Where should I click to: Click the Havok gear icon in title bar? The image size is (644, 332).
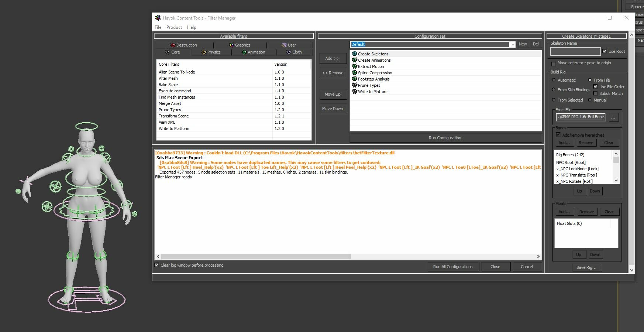coord(158,18)
